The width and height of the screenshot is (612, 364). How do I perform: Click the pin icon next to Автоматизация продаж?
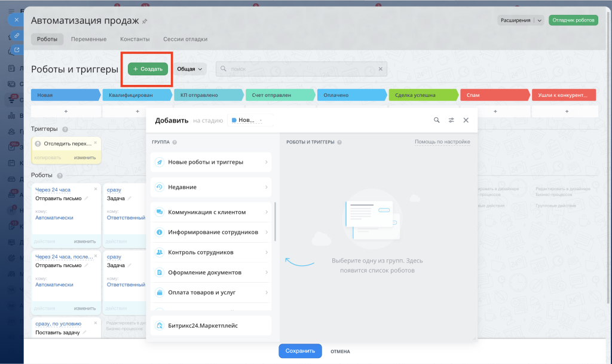[145, 21]
